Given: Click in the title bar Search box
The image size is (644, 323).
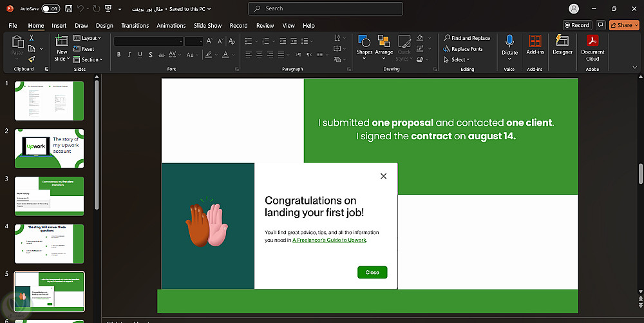Looking at the screenshot, I should [326, 8].
